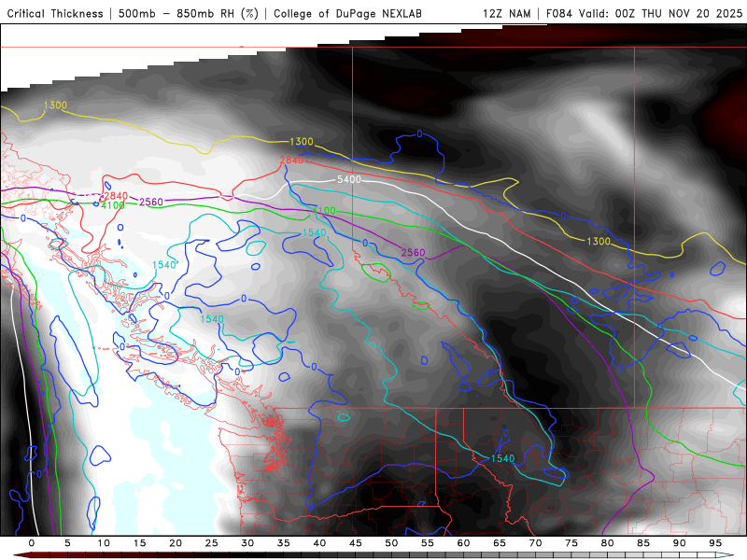Click the purple 2560 label next to the left 4100
Image resolution: width=747 pixels, height=560 pixels.
coord(151,202)
